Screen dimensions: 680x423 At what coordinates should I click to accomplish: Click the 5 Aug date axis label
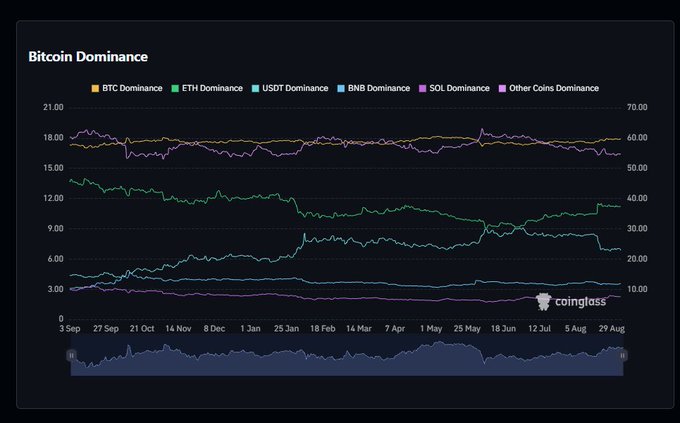pyautogui.click(x=575, y=329)
